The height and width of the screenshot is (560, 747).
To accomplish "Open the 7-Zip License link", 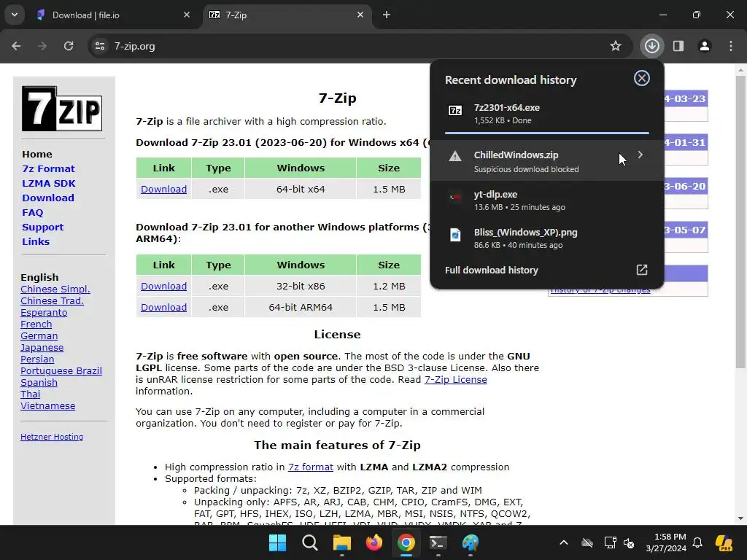I will 455,379.
